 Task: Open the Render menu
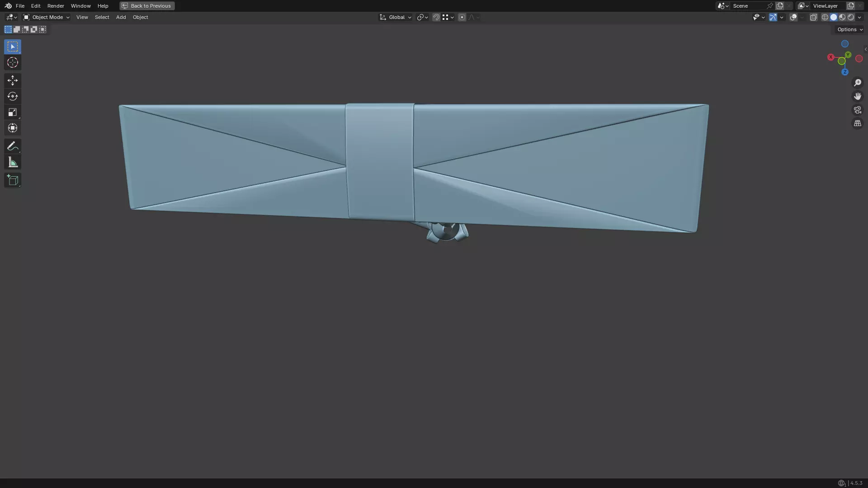(56, 6)
